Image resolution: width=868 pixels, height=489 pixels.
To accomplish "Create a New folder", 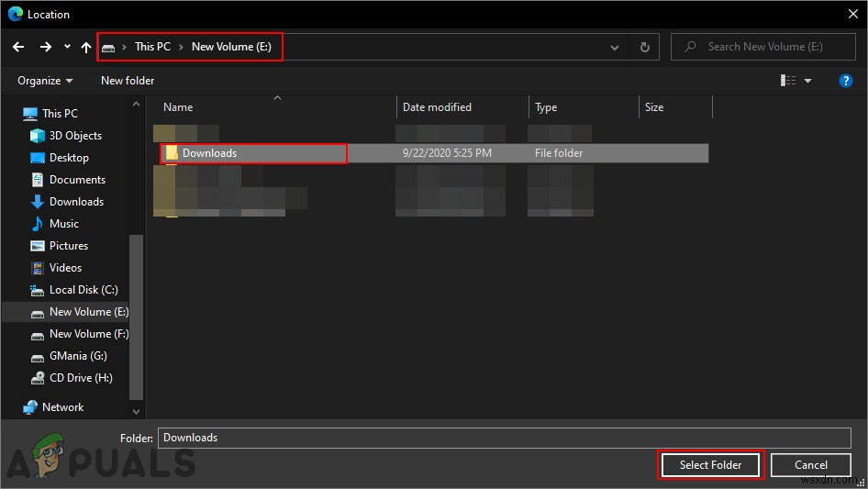I will [x=128, y=81].
